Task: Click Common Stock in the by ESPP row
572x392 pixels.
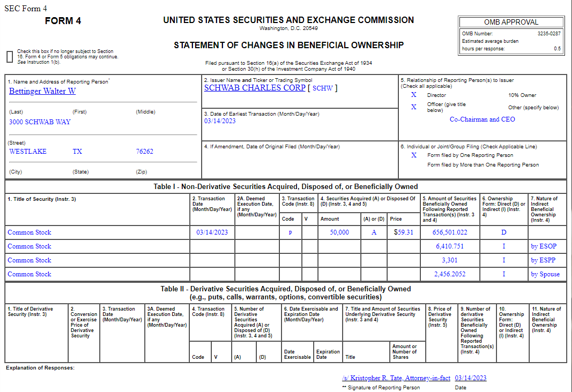Action: [x=29, y=260]
